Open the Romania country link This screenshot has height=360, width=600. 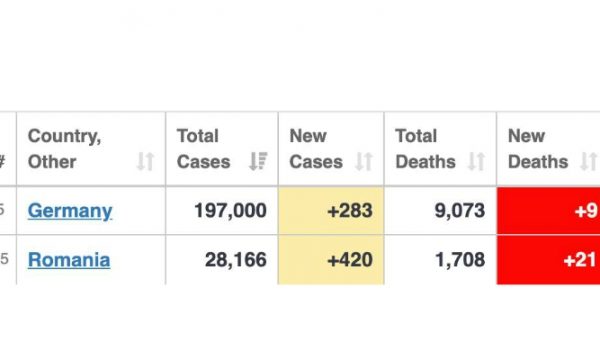click(x=69, y=260)
